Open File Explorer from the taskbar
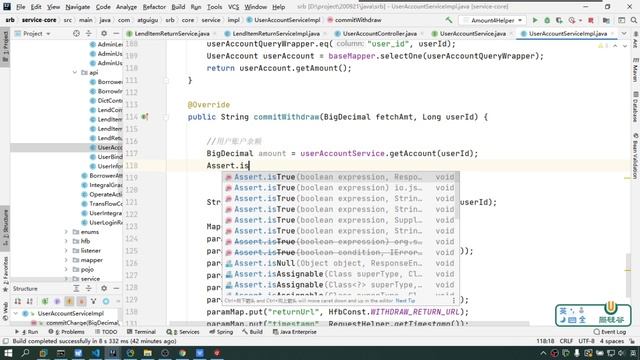 [x=148, y=353]
